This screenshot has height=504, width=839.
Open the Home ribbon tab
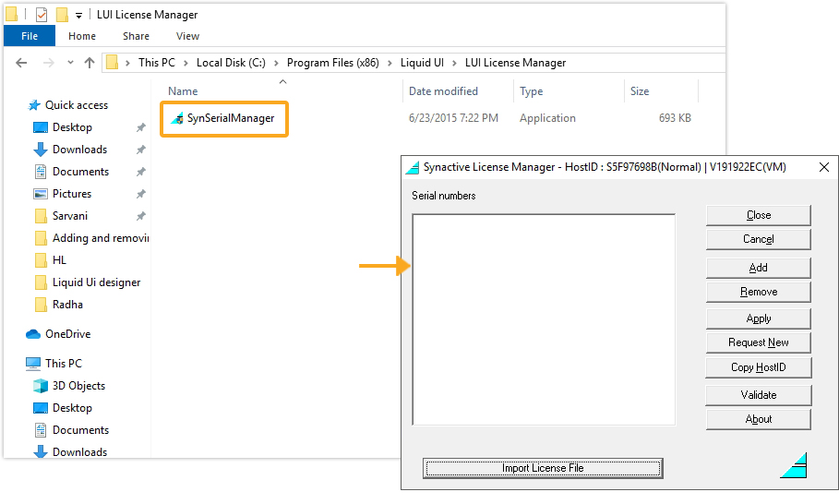click(82, 36)
